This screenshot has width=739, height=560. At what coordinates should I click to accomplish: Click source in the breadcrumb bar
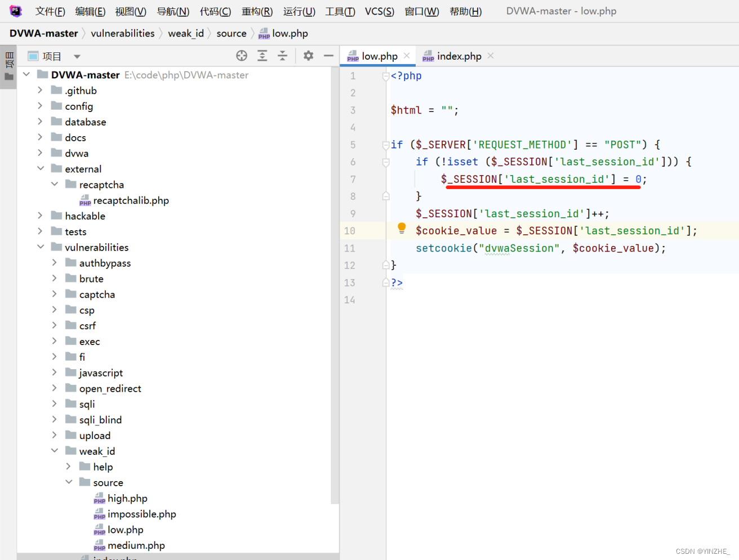232,33
